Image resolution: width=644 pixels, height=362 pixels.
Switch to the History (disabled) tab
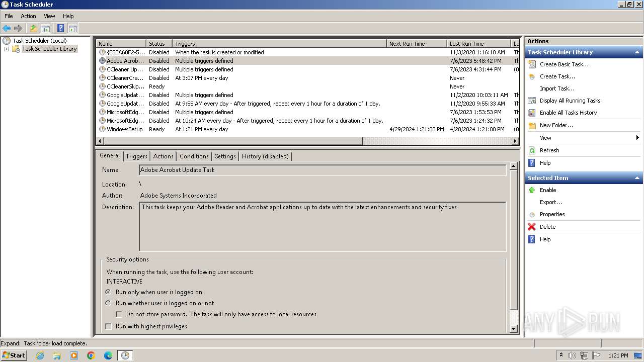265,156
